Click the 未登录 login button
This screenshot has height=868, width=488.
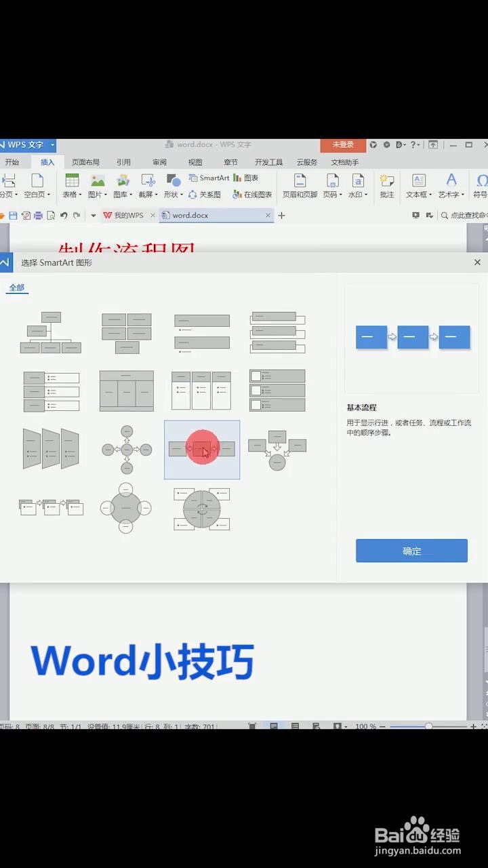click(x=343, y=144)
